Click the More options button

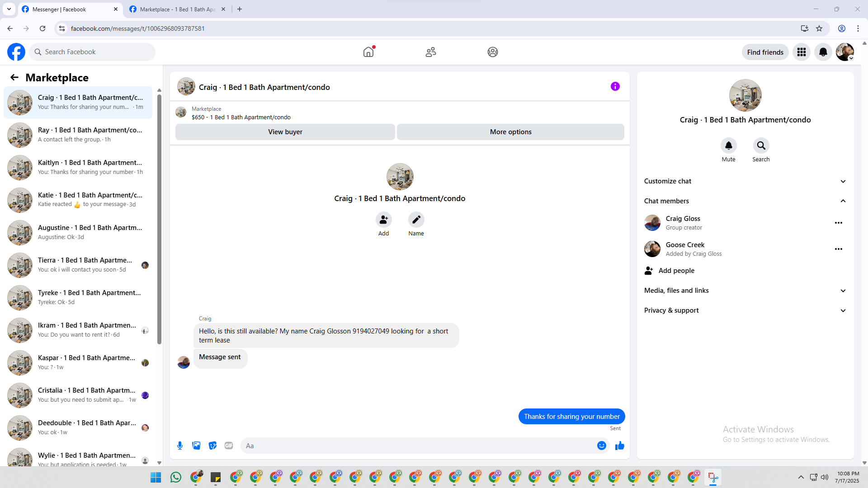click(511, 132)
